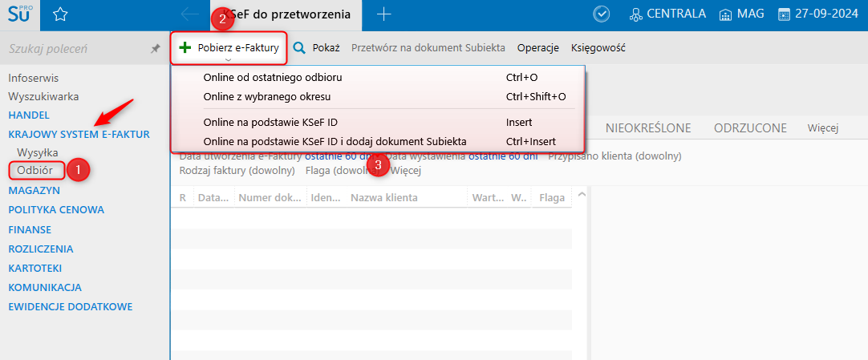Open Infoserwis in the sidebar
The height and width of the screenshot is (360, 868).
(33, 78)
